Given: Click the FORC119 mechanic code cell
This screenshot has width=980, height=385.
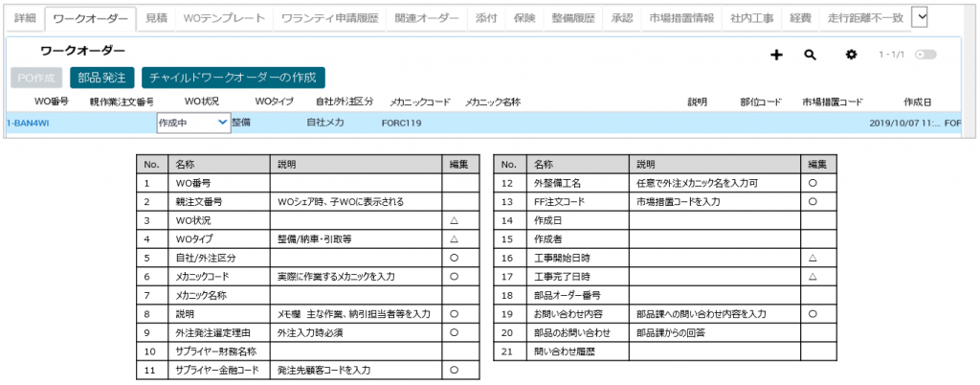Looking at the screenshot, I should [x=400, y=123].
